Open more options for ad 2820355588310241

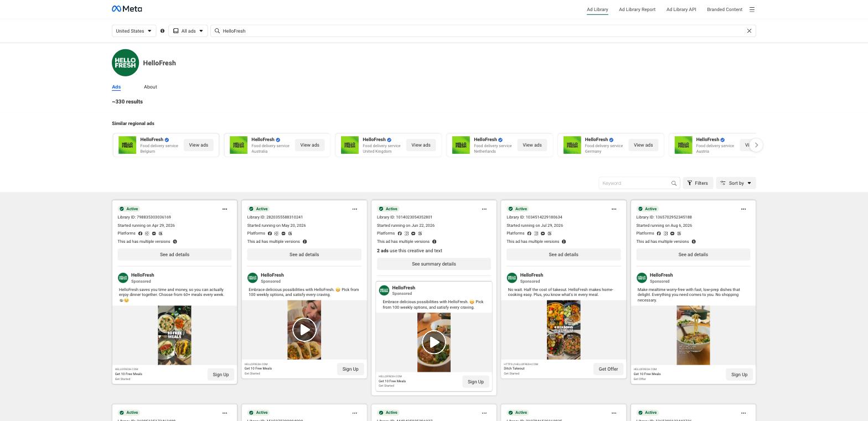tap(354, 209)
